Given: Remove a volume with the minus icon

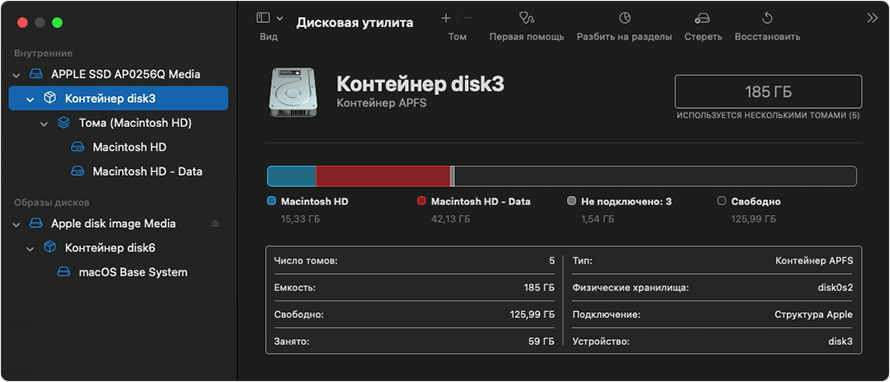Looking at the screenshot, I should (468, 18).
